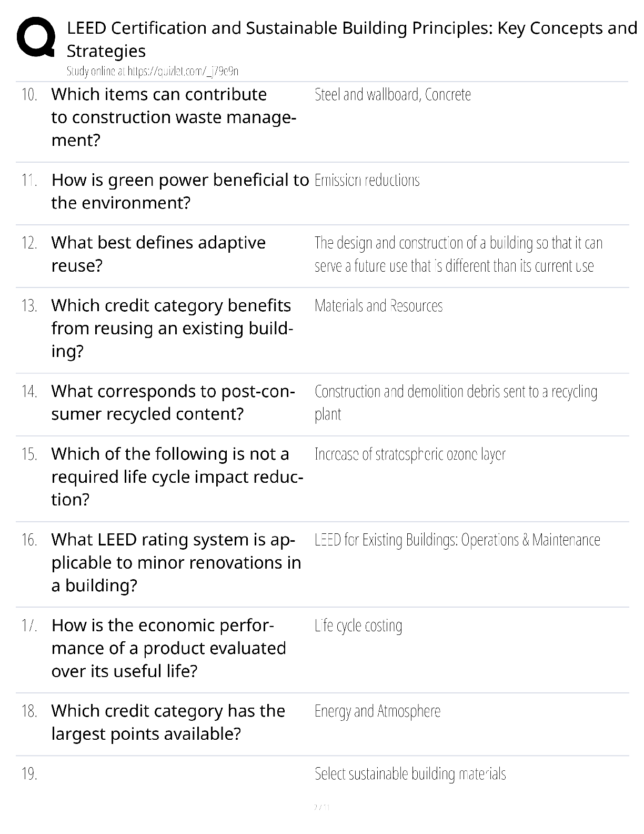
Task: Click the 'Emission reductions' answer text
Action: click(367, 180)
